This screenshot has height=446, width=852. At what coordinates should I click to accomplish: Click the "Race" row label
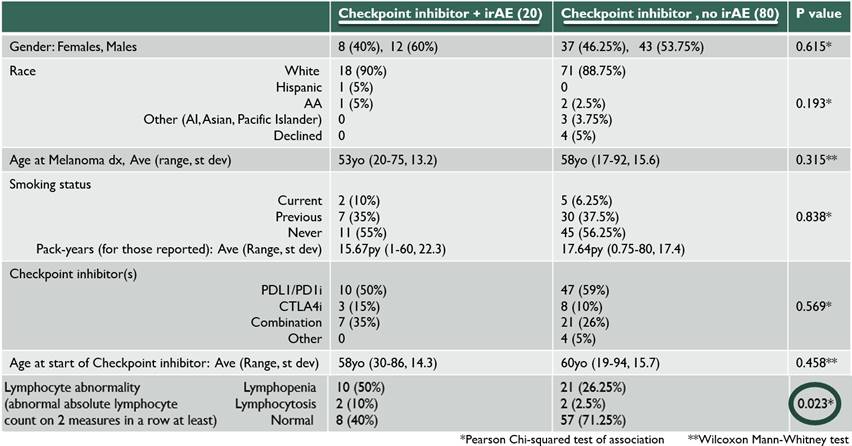[x=24, y=72]
